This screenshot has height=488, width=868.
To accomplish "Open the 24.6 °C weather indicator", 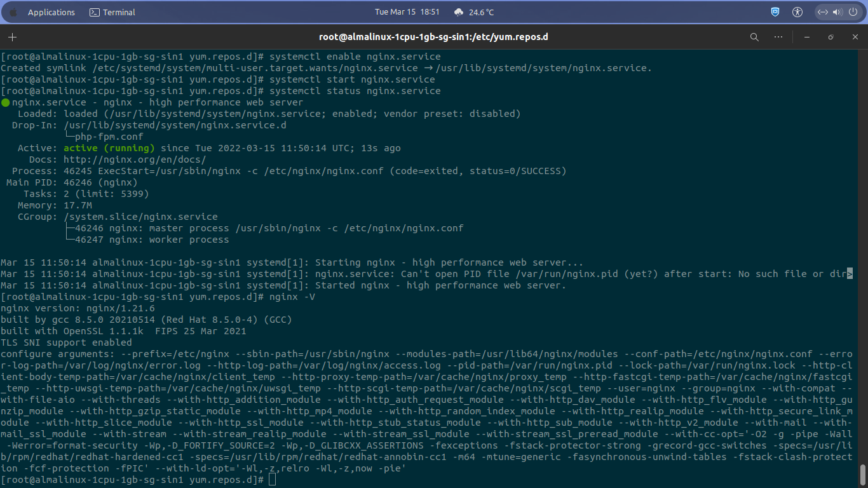I will click(481, 12).
